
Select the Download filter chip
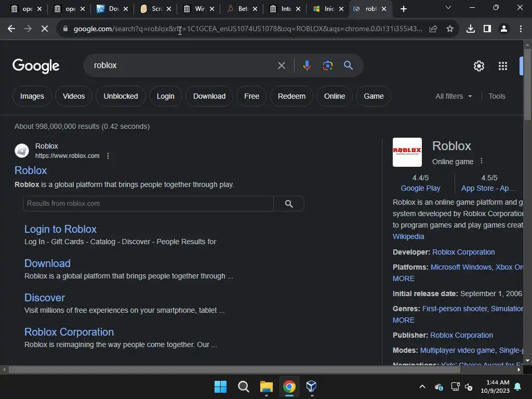point(209,96)
